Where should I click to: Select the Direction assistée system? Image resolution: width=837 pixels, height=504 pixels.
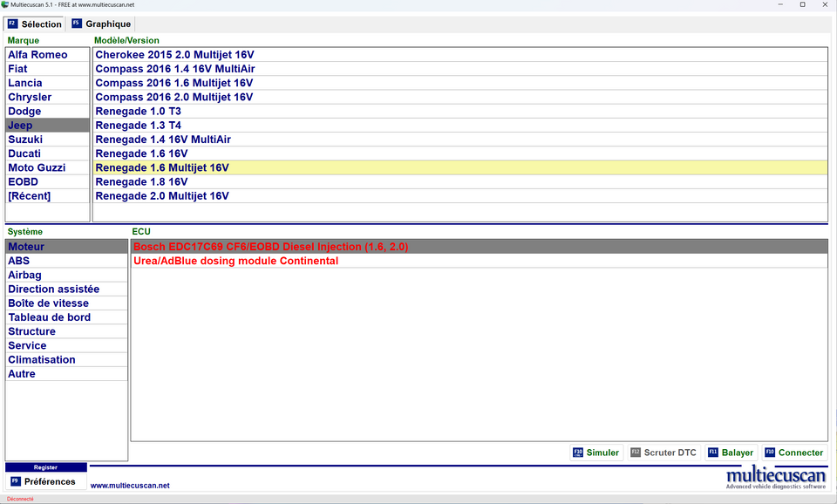(67, 289)
